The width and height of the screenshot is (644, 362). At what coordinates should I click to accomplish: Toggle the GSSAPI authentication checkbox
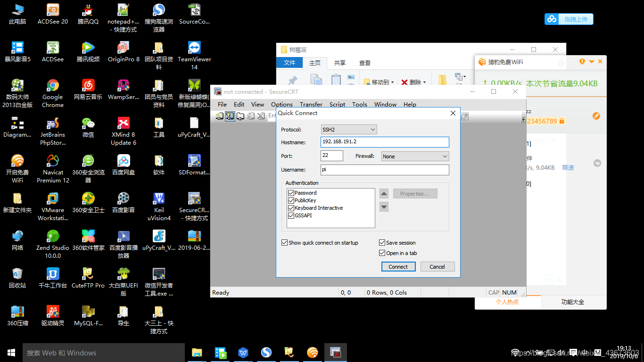[291, 215]
